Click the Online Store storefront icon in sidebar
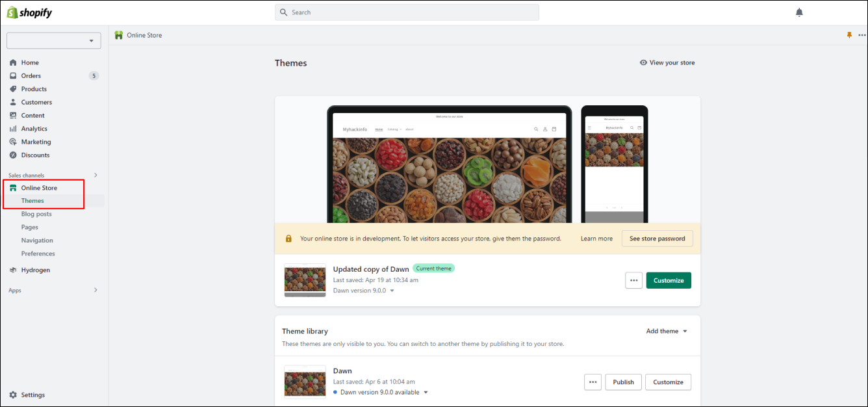The width and height of the screenshot is (868, 407). point(13,188)
